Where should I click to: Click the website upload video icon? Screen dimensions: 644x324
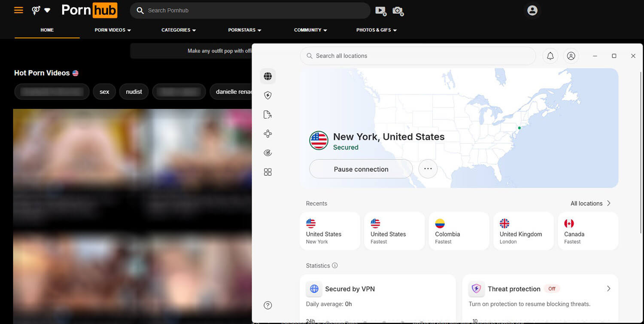(x=381, y=11)
